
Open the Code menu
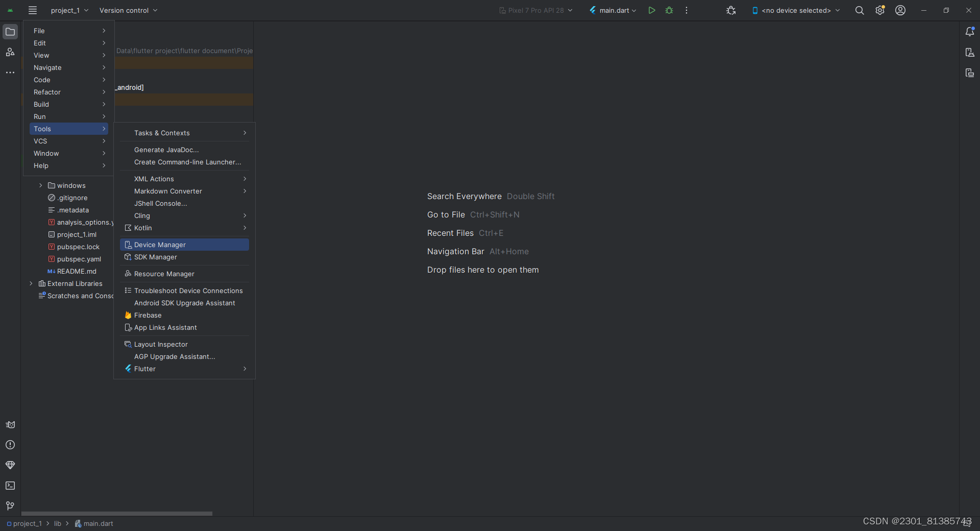click(x=69, y=80)
